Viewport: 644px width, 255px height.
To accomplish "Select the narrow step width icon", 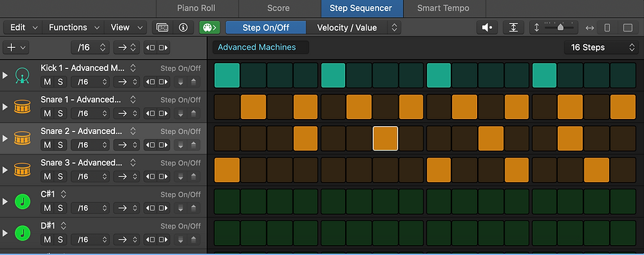I will (x=607, y=28).
